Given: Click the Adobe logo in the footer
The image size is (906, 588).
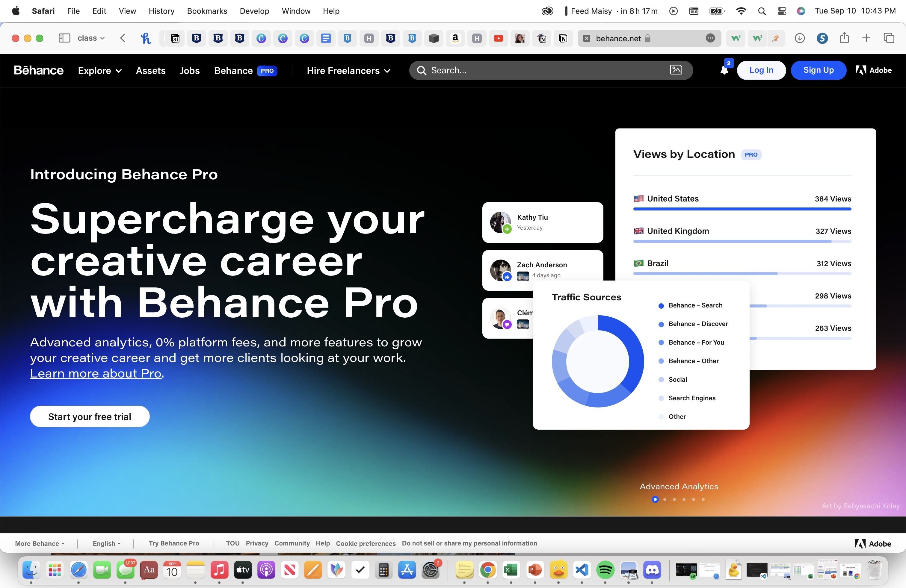Looking at the screenshot, I should pyautogui.click(x=873, y=544).
